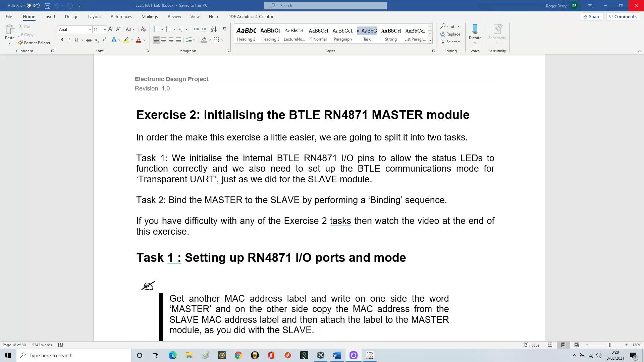Expand the Styles gallery
The width and height of the screenshot is (644, 362).
pos(430,40)
